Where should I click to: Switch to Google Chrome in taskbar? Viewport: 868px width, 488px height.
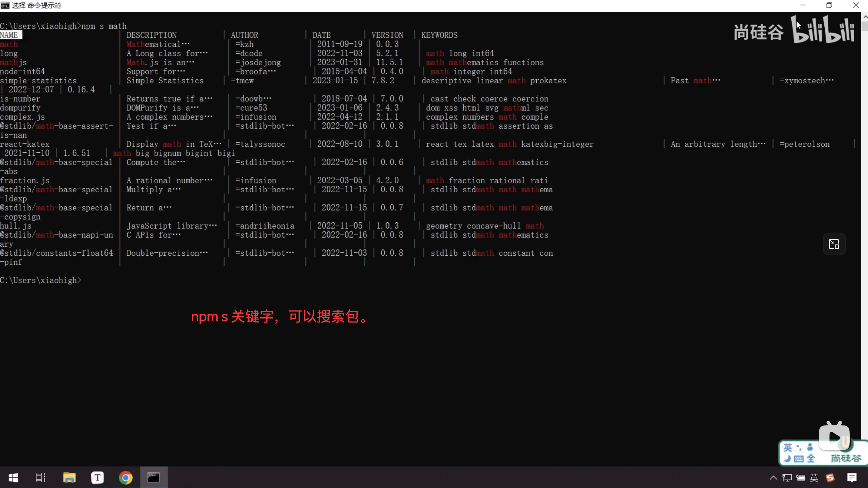pyautogui.click(x=126, y=477)
